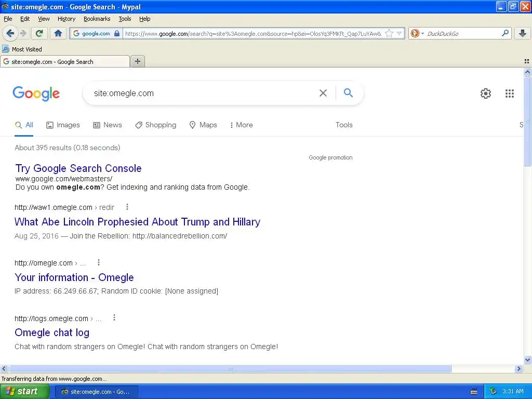This screenshot has width=532, height=399.
Task: Click the http://waw1.omegle.com result URL
Action: 54,207
